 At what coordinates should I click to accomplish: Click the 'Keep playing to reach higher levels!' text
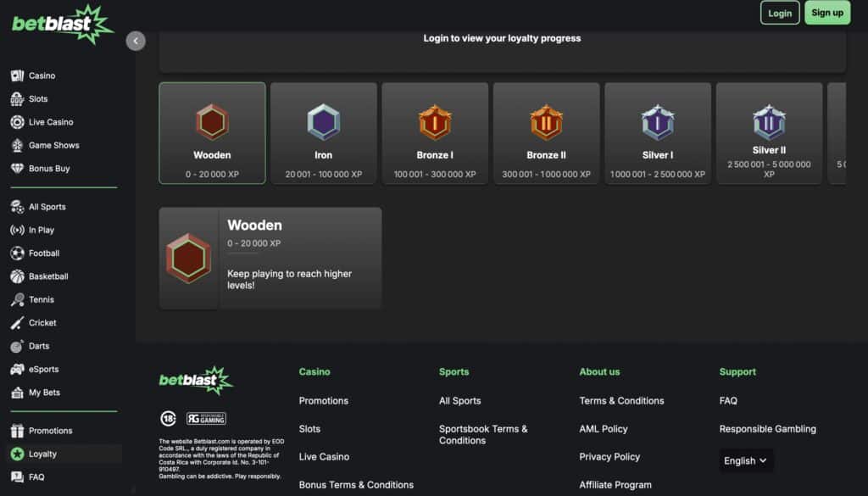(290, 280)
